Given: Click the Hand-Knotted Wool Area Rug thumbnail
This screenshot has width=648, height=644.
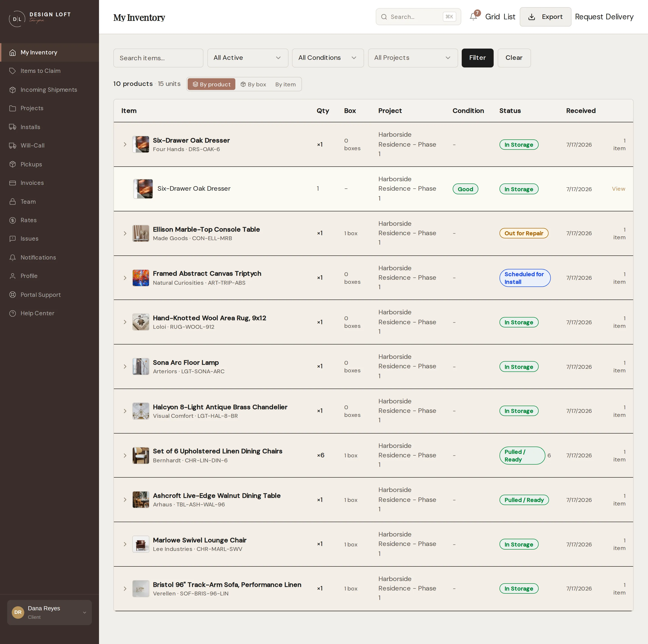Looking at the screenshot, I should [x=141, y=322].
